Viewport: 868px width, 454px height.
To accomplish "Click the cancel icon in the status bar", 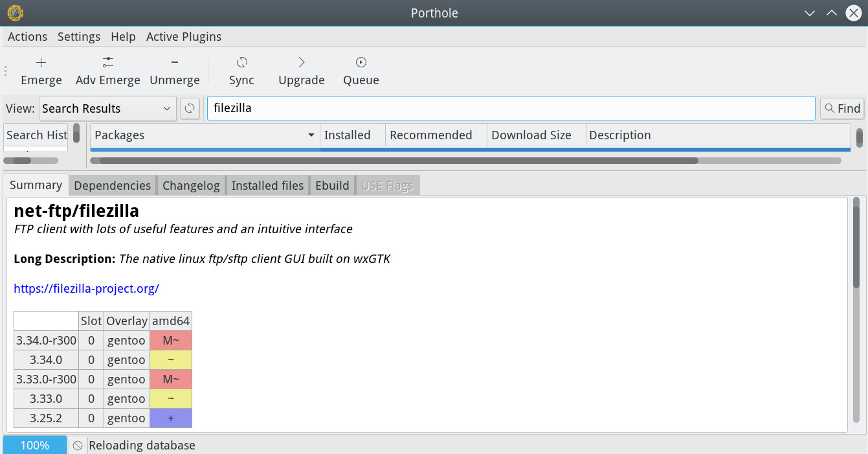I will point(78,445).
